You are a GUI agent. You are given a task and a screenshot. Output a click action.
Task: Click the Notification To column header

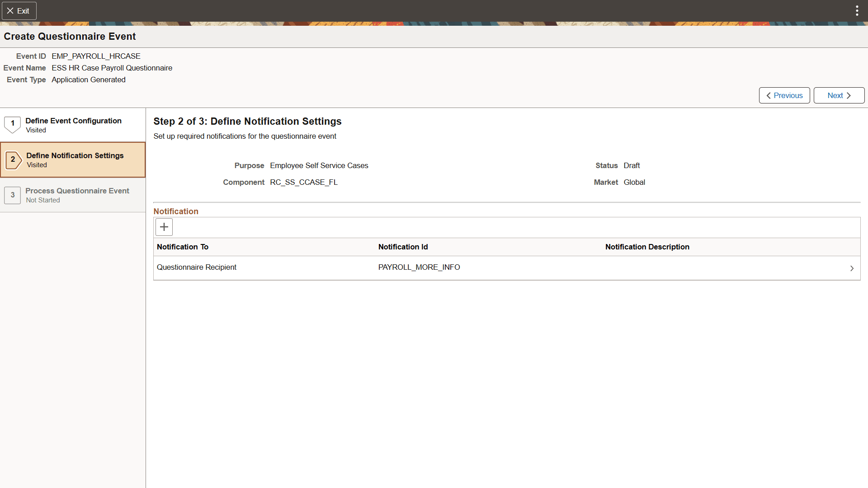[x=182, y=247]
